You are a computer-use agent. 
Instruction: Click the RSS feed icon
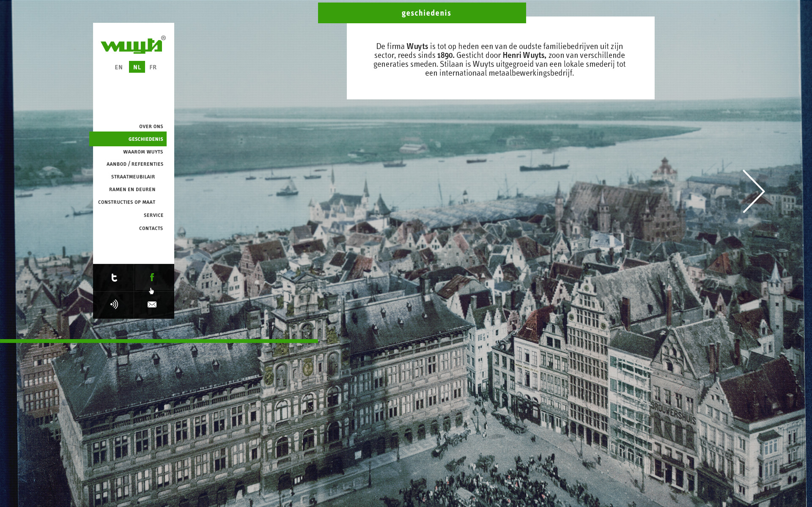(x=114, y=304)
